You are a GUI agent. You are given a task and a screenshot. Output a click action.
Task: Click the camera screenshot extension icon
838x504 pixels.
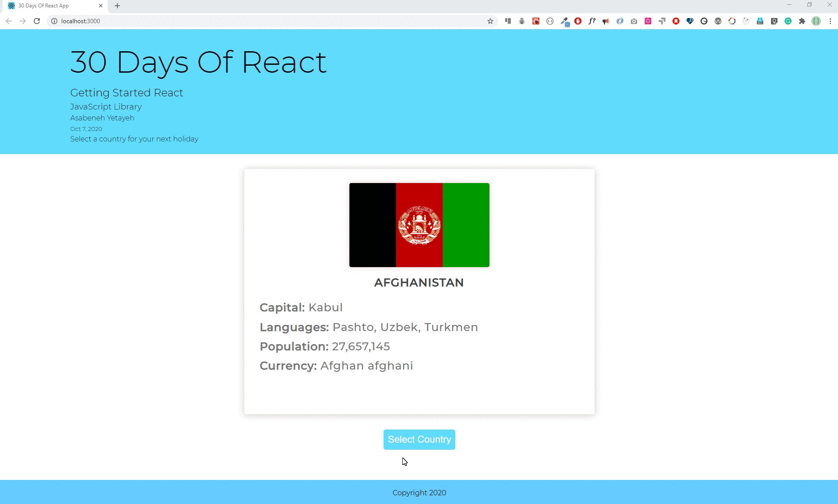[x=634, y=21]
